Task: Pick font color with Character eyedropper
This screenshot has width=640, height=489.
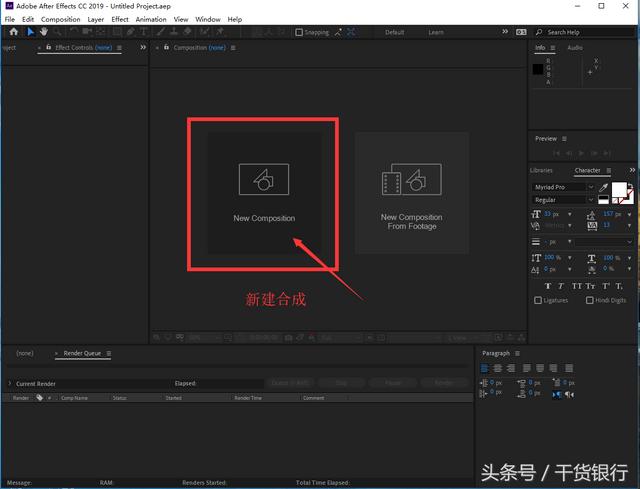Action: point(603,187)
